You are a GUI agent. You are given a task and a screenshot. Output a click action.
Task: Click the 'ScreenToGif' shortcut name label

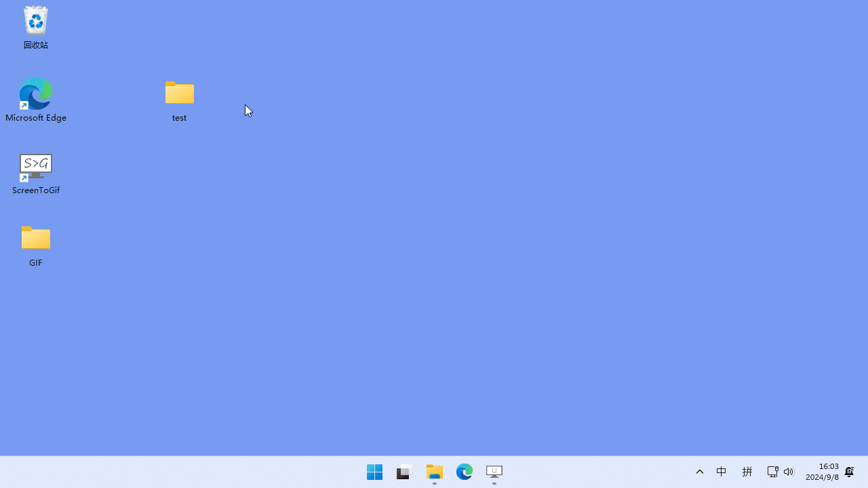coord(36,190)
